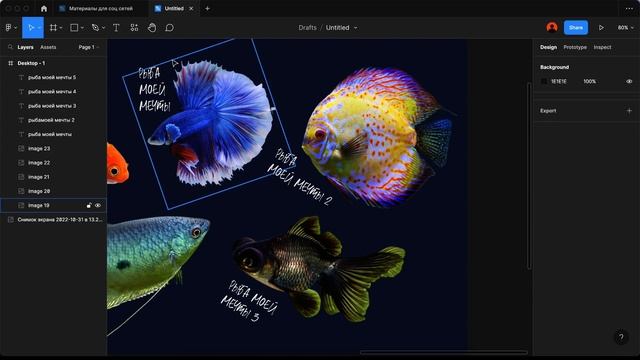Click the background color swatch 1E1E1E
Image resolution: width=640 pixels, height=360 pixels.
click(x=544, y=81)
